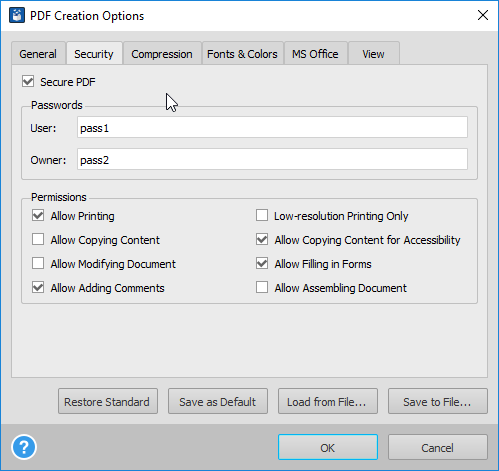This screenshot has height=471, width=499.
Task: Click in the User password field
Action: 272,127
